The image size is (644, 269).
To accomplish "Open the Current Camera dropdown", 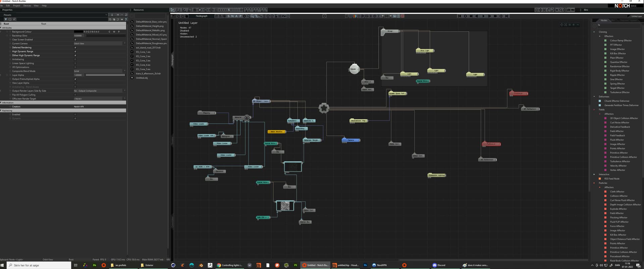I will pos(100,44).
